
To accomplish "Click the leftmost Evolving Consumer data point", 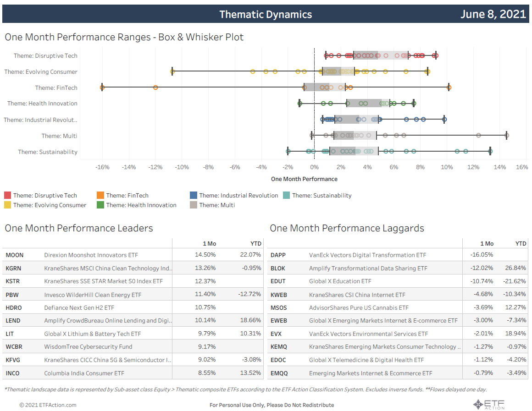I will click(x=172, y=71).
